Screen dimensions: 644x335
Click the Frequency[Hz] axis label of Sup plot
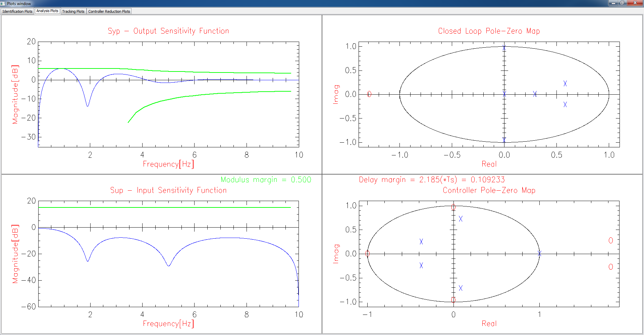click(x=168, y=323)
